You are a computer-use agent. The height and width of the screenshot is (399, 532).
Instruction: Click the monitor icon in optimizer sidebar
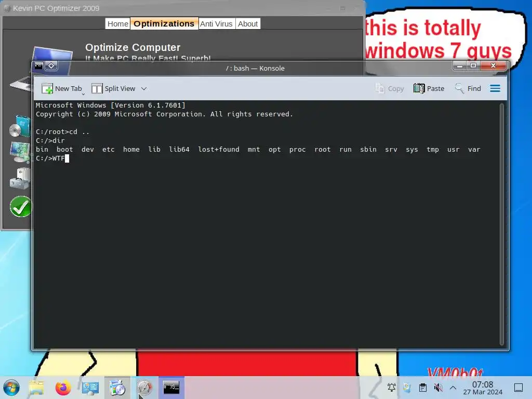pyautogui.click(x=20, y=152)
